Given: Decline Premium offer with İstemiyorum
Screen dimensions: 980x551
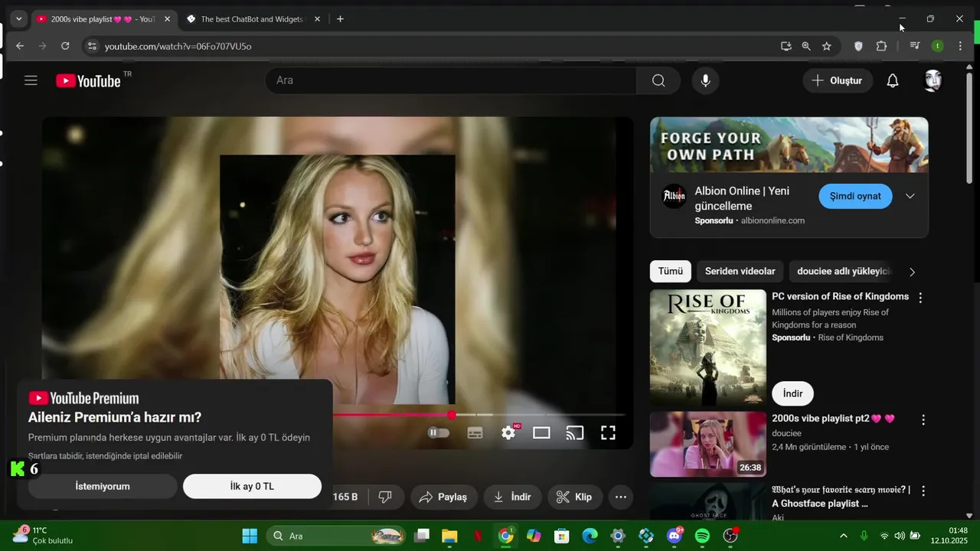Looking at the screenshot, I should (103, 486).
